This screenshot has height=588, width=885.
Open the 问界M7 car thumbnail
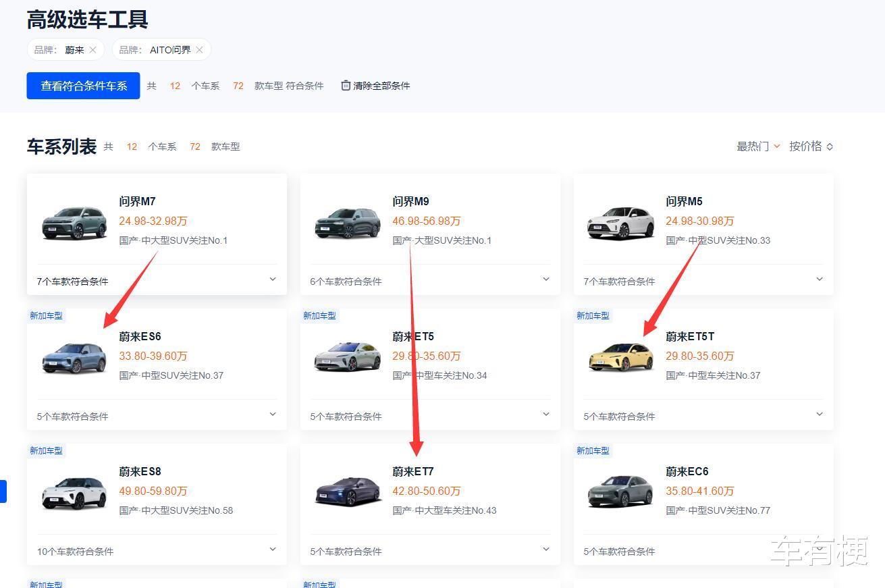pyautogui.click(x=74, y=222)
